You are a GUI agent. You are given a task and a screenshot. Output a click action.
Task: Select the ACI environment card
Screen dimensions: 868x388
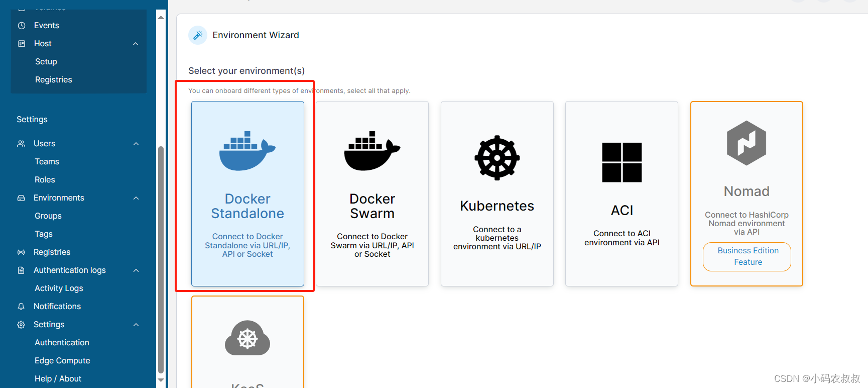click(x=622, y=193)
